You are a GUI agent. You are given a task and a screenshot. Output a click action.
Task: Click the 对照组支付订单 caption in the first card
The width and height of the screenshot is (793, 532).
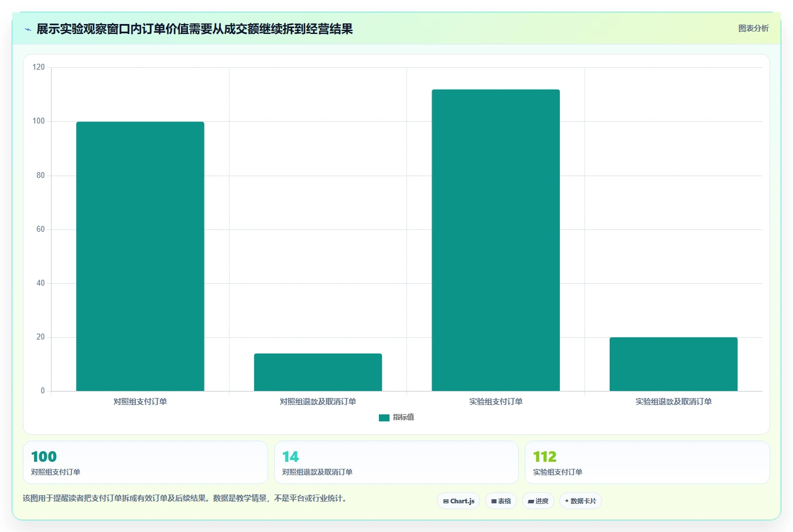tap(56, 472)
